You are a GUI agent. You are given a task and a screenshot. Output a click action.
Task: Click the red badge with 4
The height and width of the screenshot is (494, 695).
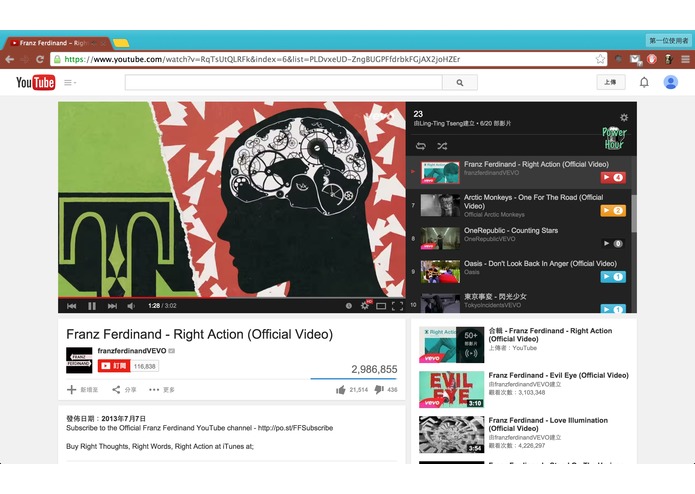pyautogui.click(x=613, y=177)
